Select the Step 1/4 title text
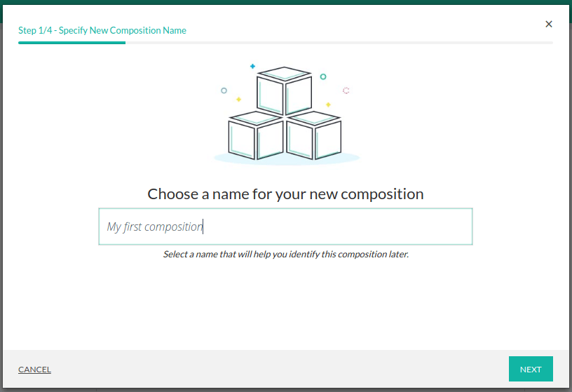This screenshot has width=572, height=392. pyautogui.click(x=102, y=30)
